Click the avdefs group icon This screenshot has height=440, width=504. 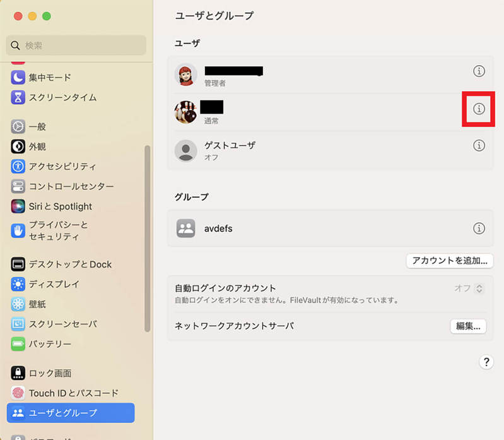[x=186, y=229]
